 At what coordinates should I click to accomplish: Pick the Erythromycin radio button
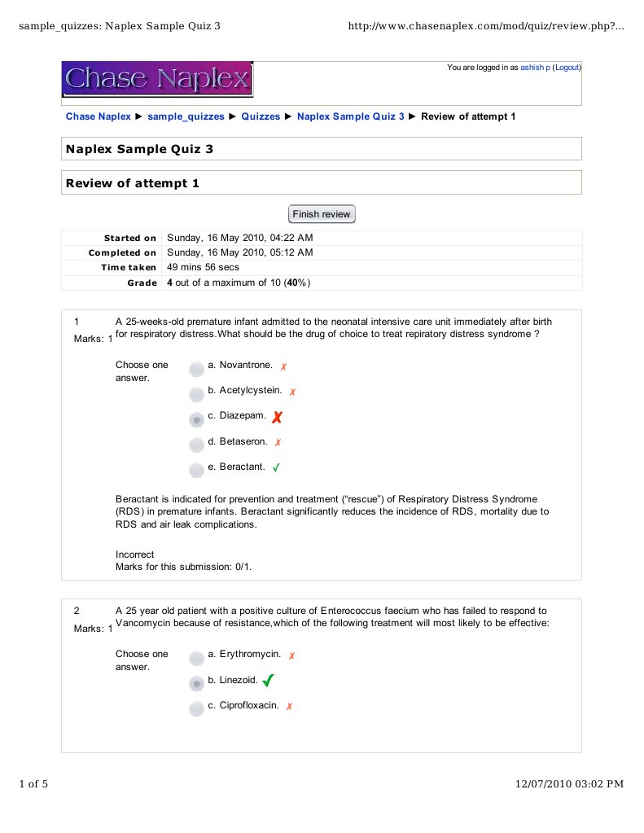click(x=196, y=658)
